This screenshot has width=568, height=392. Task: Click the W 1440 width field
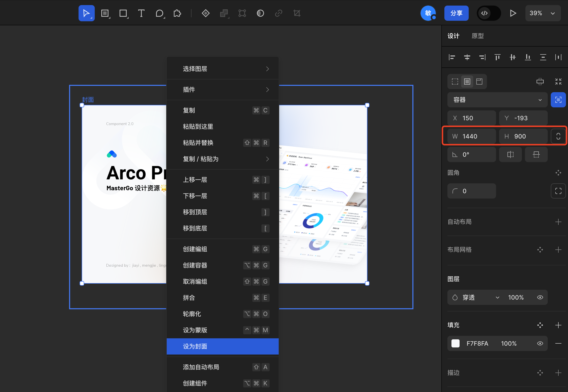click(472, 136)
